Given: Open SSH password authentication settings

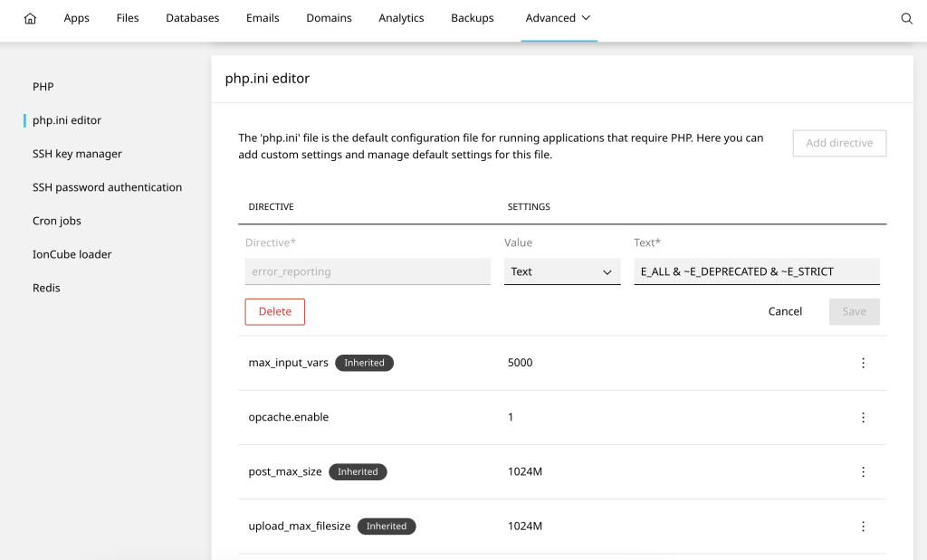Looking at the screenshot, I should point(107,188).
